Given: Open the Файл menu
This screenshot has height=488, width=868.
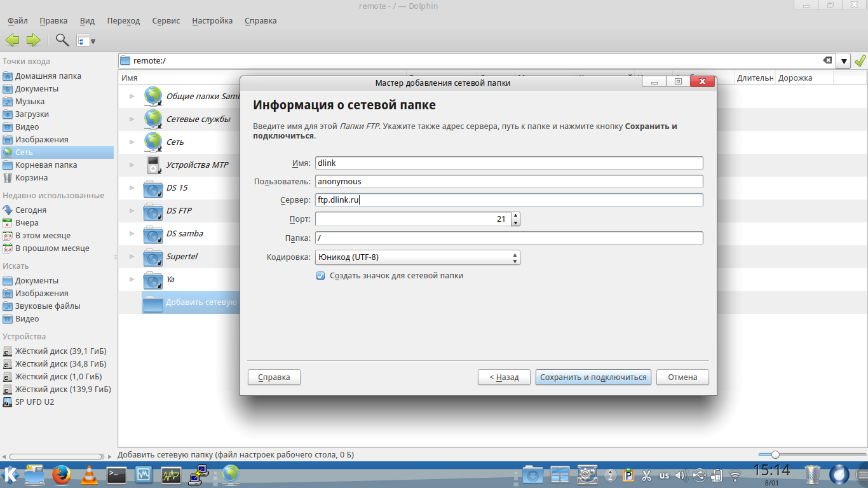Looking at the screenshot, I should click(x=18, y=20).
